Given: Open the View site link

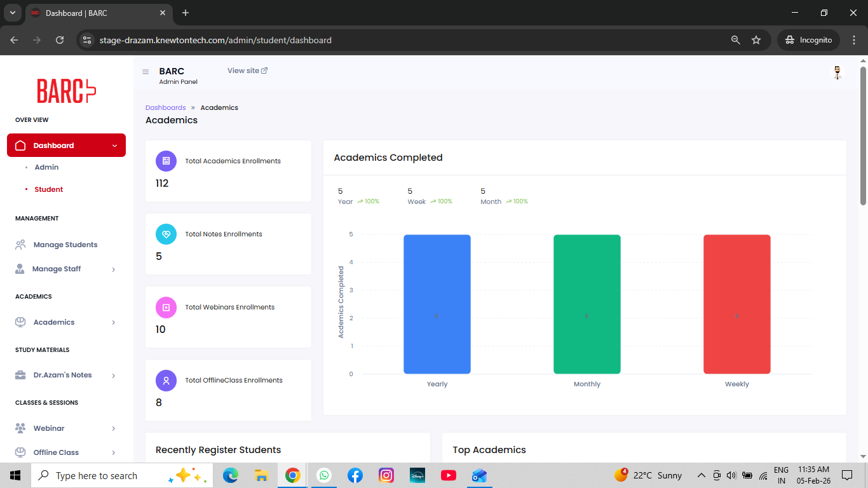Looking at the screenshot, I should pyautogui.click(x=247, y=71).
